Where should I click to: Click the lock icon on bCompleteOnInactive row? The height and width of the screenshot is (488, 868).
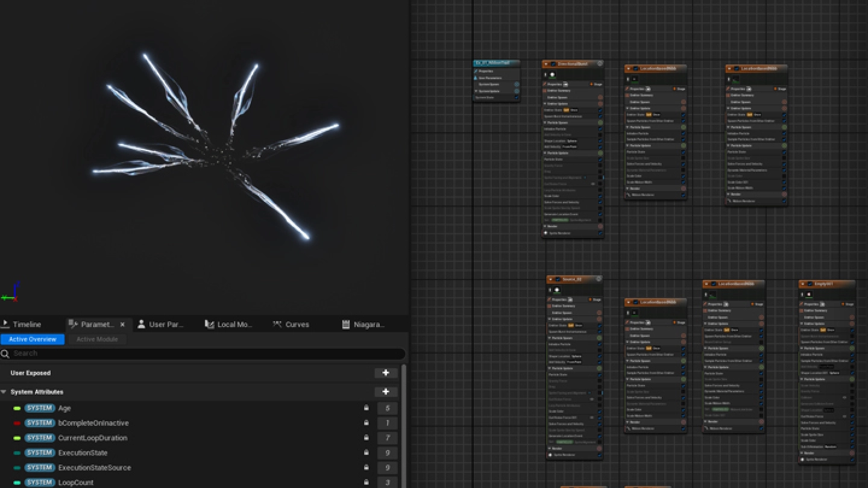click(x=366, y=423)
